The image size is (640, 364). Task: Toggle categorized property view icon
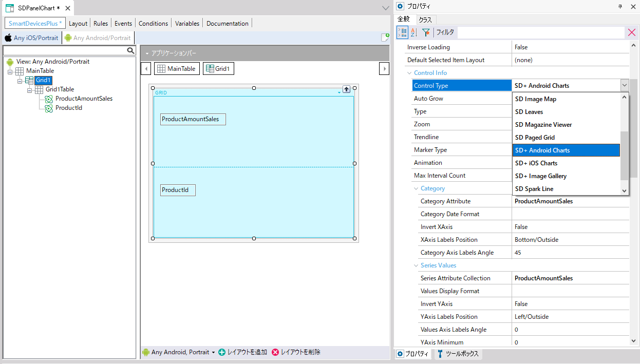tap(402, 32)
